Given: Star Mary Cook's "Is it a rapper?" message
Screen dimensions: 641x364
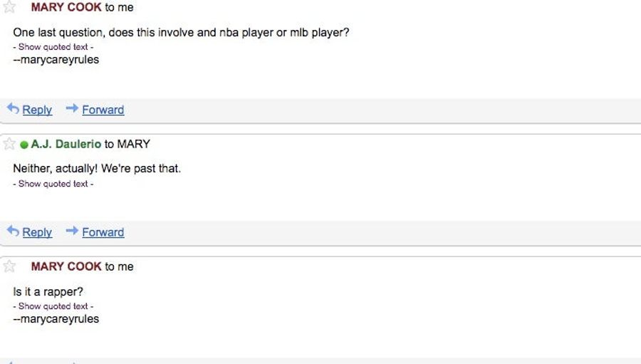Looking at the screenshot, I should (x=9, y=266).
